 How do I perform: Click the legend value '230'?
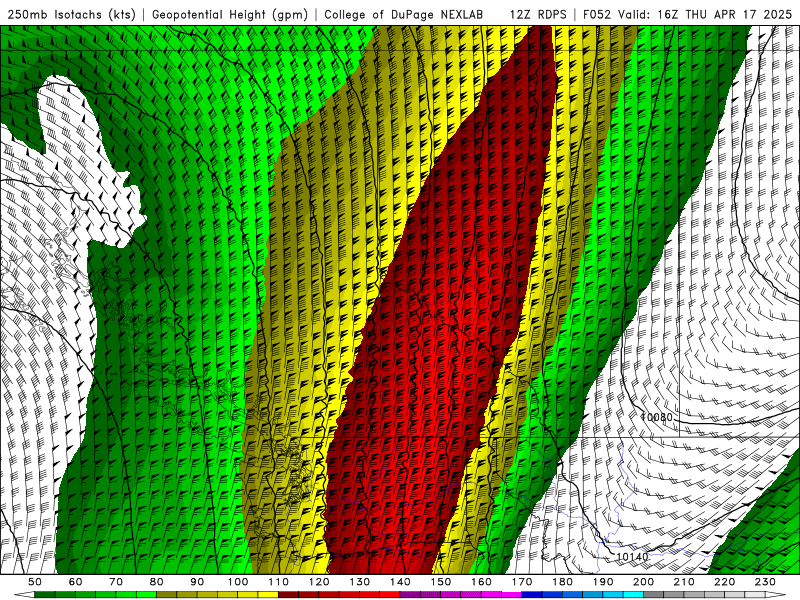766,582
